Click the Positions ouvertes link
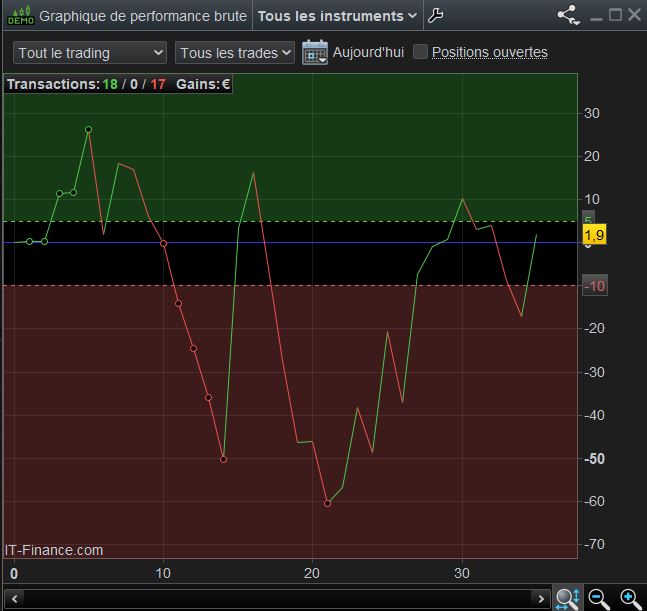 [x=490, y=52]
